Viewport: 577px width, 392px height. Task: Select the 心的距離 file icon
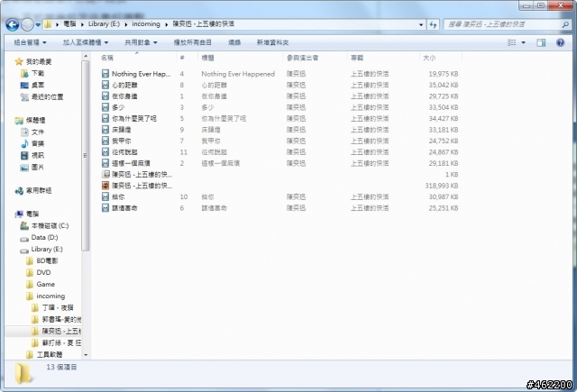coord(105,85)
